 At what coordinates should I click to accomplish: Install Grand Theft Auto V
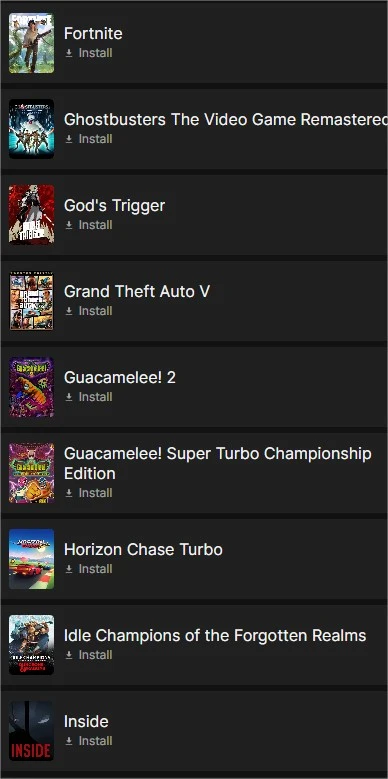click(89, 311)
